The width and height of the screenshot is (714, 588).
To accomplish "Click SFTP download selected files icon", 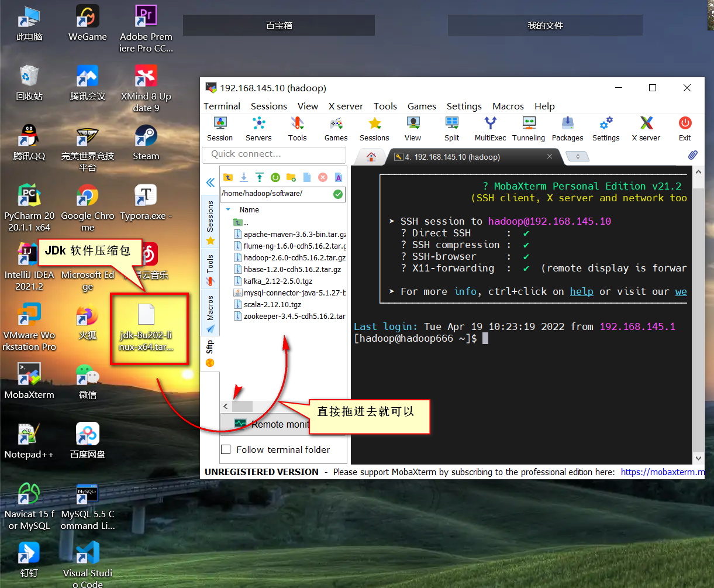I will click(x=244, y=177).
